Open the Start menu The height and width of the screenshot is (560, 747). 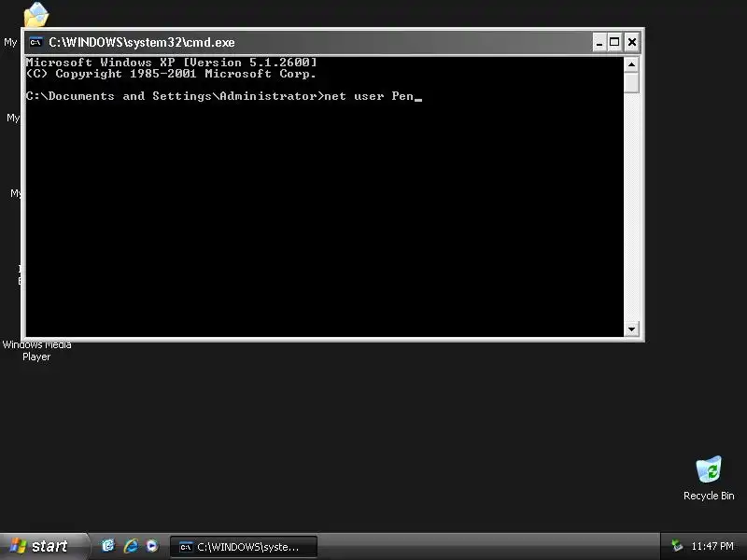[x=44, y=546]
